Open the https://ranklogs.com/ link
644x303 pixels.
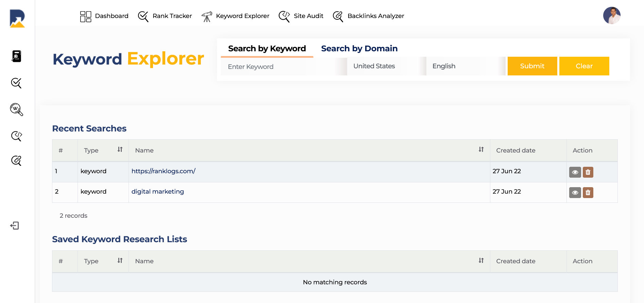164,171
